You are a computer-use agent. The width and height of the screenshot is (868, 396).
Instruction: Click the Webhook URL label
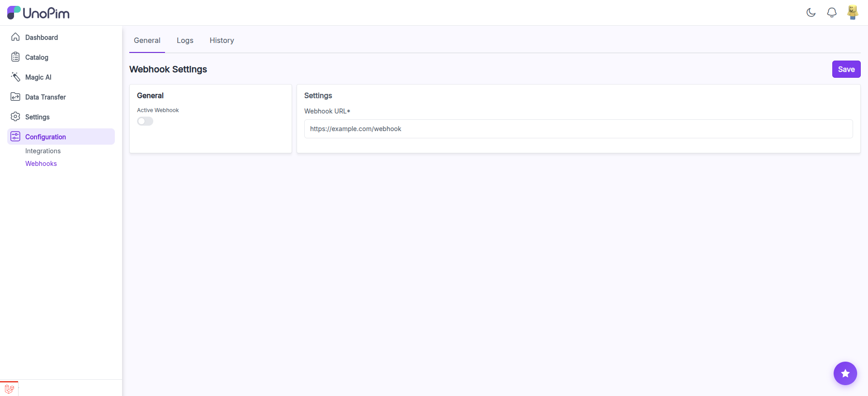(327, 111)
